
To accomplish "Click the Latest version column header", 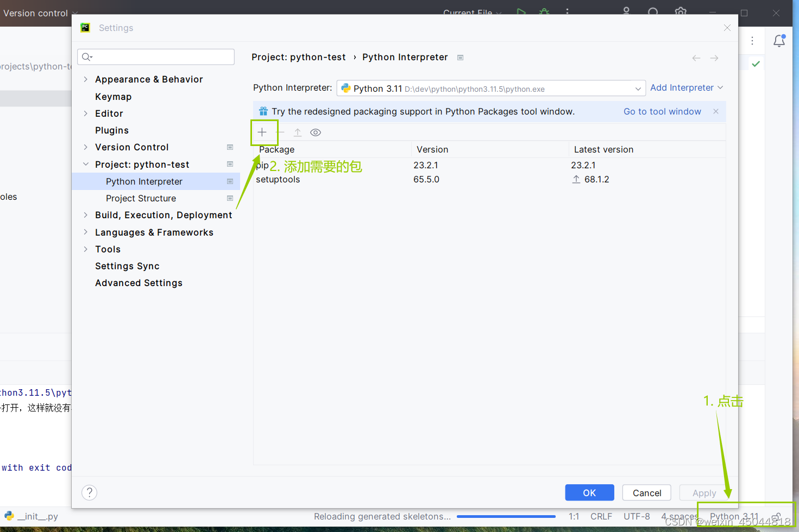I will (647, 149).
